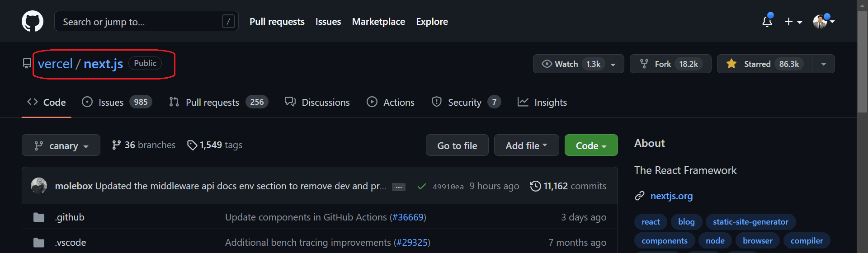Expand the Add file dropdown
The height and width of the screenshot is (253, 868).
526,145
